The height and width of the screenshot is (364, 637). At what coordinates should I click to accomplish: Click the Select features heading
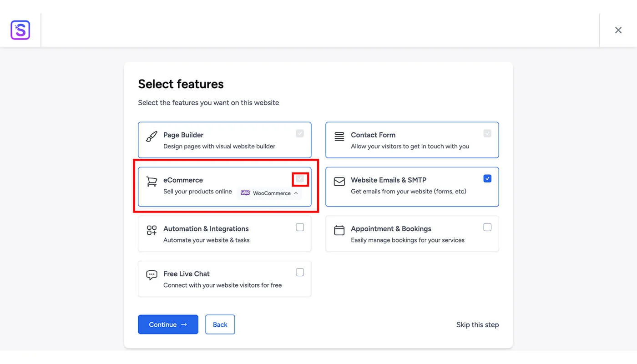click(x=181, y=84)
